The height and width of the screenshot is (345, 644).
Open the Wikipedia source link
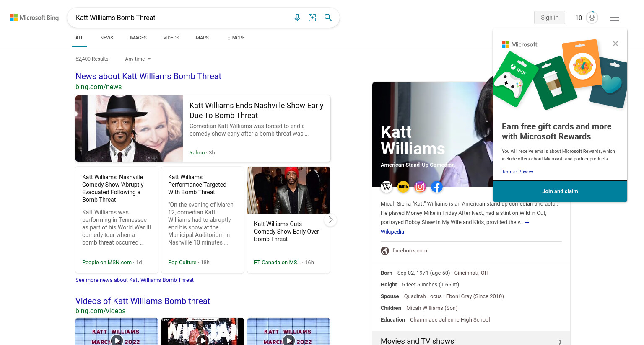pyautogui.click(x=392, y=232)
